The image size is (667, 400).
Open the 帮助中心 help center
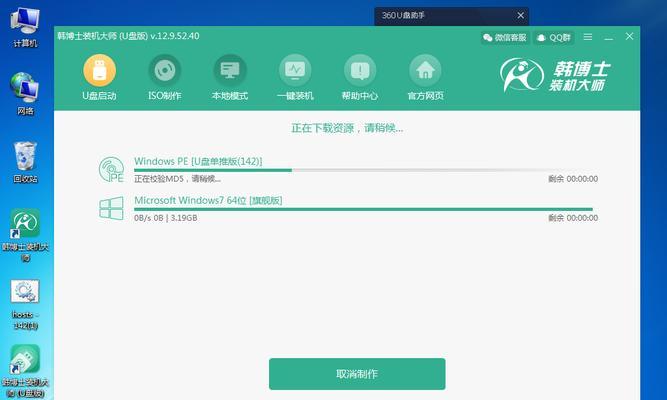coord(360,77)
